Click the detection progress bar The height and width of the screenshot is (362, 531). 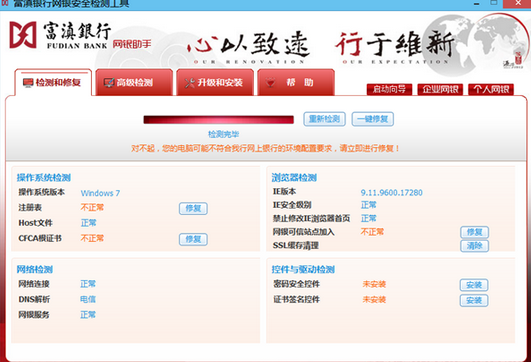click(218, 120)
